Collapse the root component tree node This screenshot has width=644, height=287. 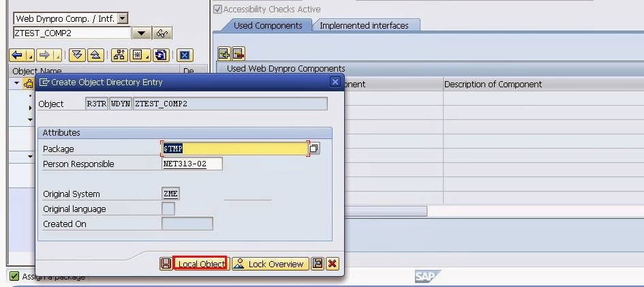(x=16, y=83)
